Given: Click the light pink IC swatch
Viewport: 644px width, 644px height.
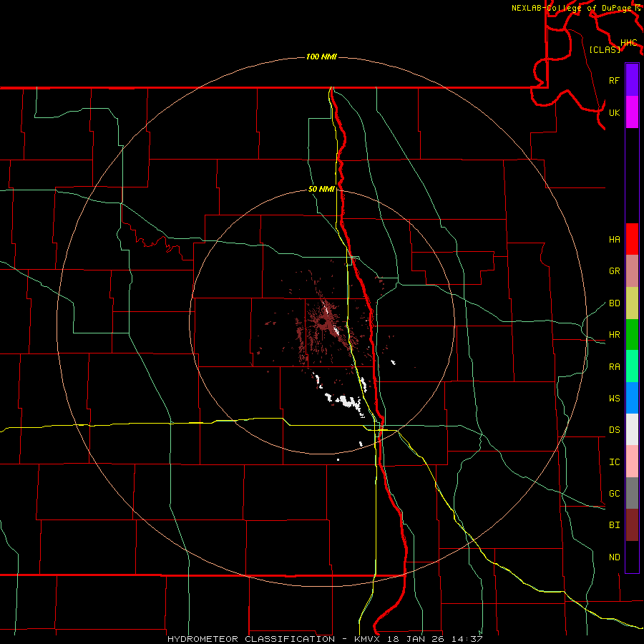Looking at the screenshot, I should pos(632,462).
